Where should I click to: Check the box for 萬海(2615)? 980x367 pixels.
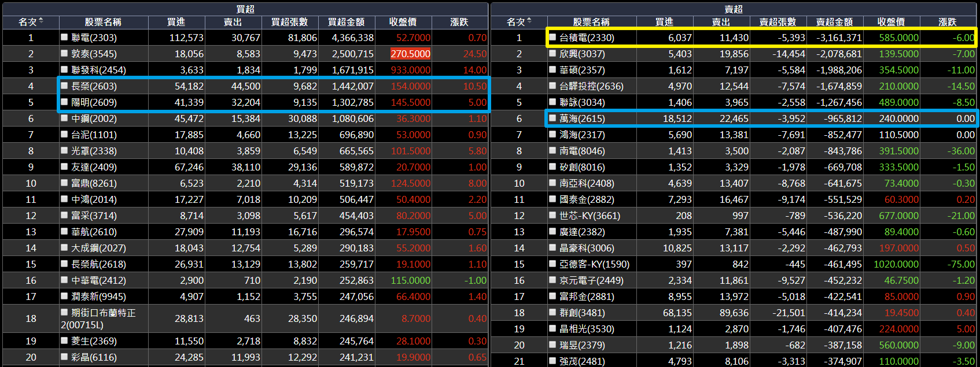point(552,118)
